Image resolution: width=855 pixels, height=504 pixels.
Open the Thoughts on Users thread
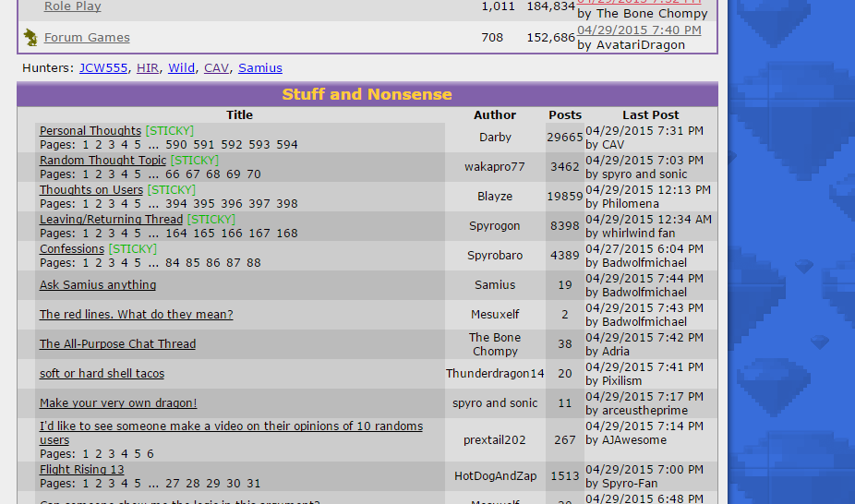pos(91,189)
